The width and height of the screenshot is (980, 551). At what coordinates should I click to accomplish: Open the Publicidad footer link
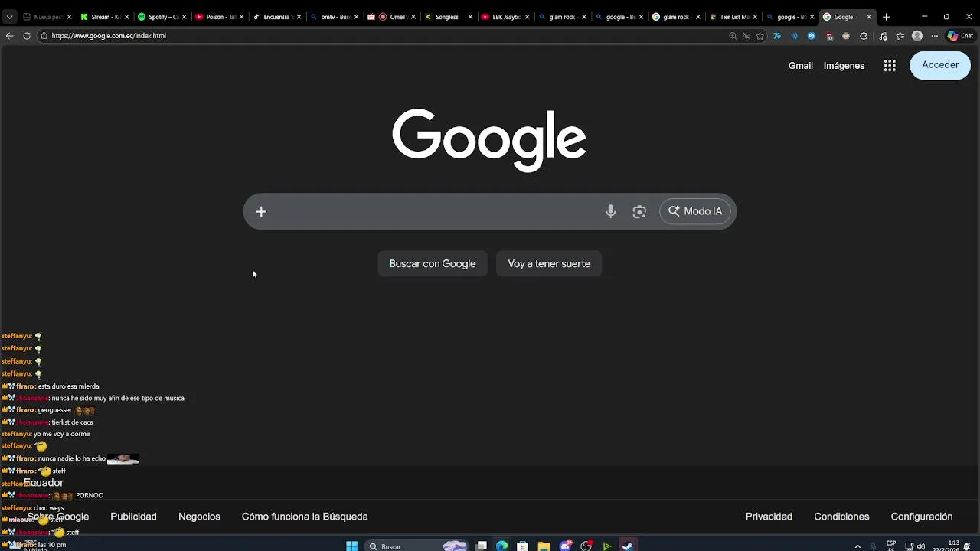133,517
